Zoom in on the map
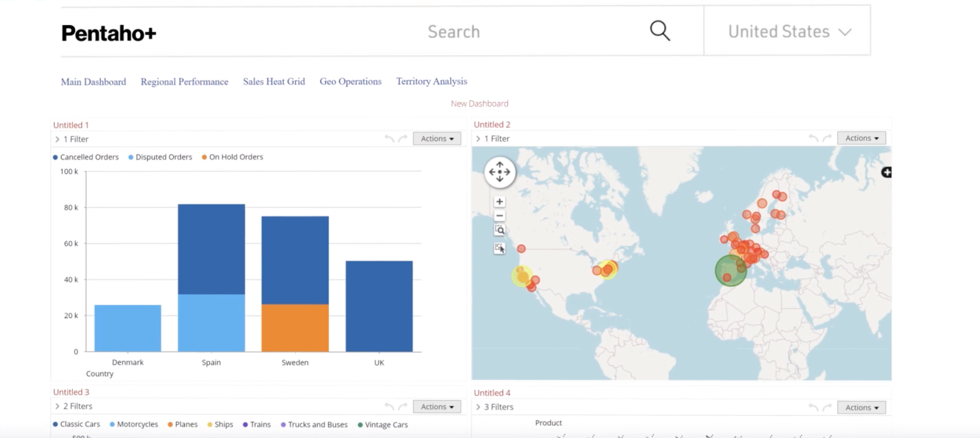 pyautogui.click(x=499, y=202)
